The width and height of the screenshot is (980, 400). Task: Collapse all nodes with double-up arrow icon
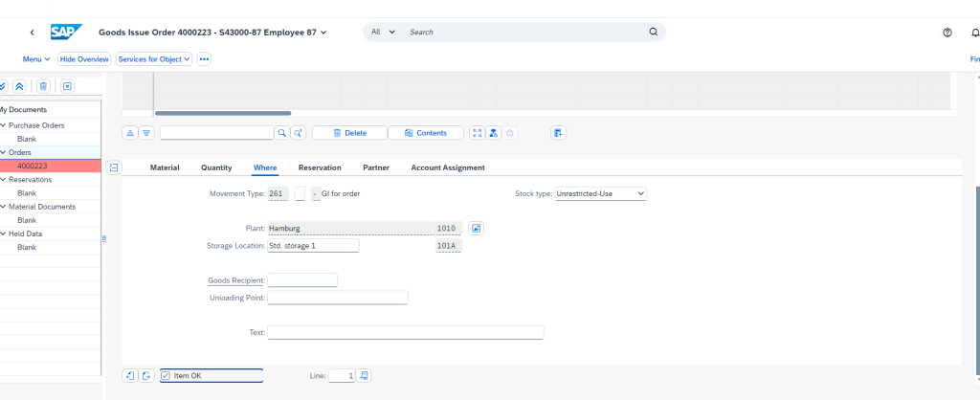point(19,86)
